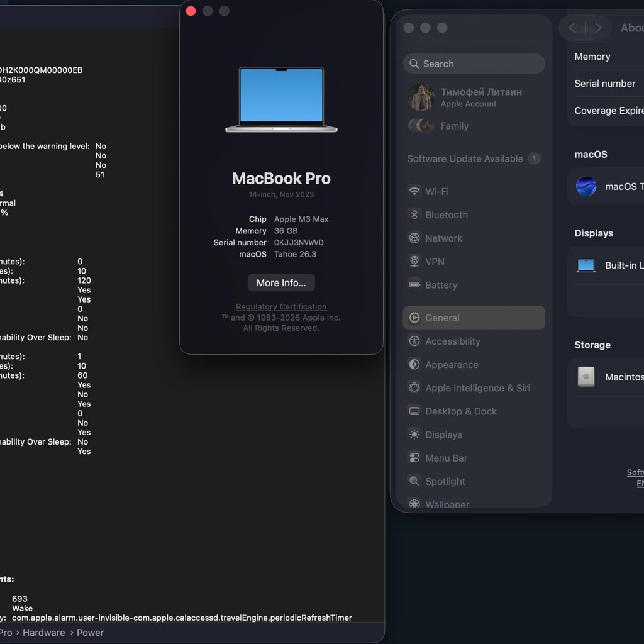This screenshot has width=644, height=644.
Task: Open Spotlight settings icon
Action: click(x=414, y=481)
